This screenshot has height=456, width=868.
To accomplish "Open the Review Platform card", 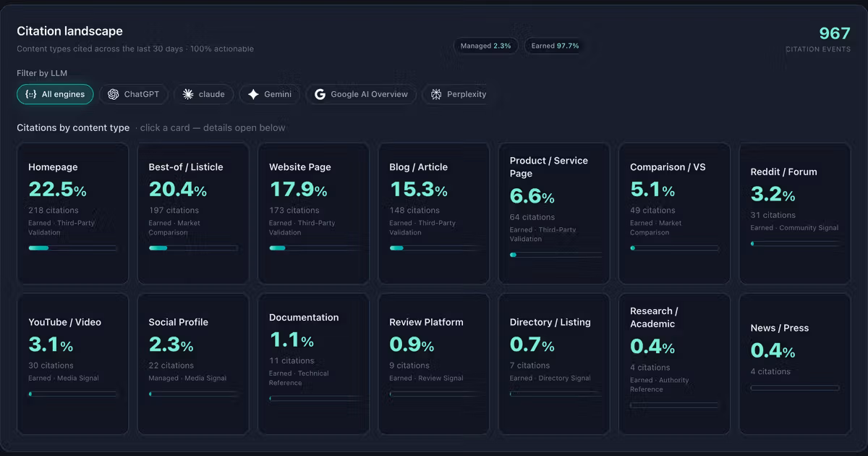I will pos(434,364).
